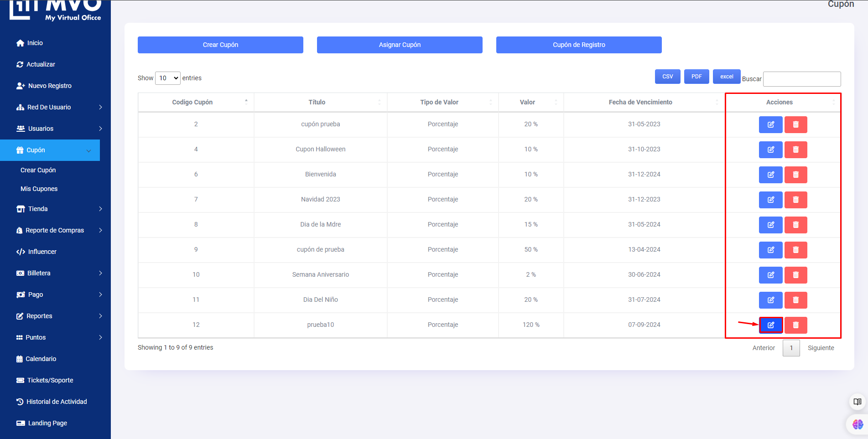Click the brain assistant icon

pyautogui.click(x=857, y=424)
